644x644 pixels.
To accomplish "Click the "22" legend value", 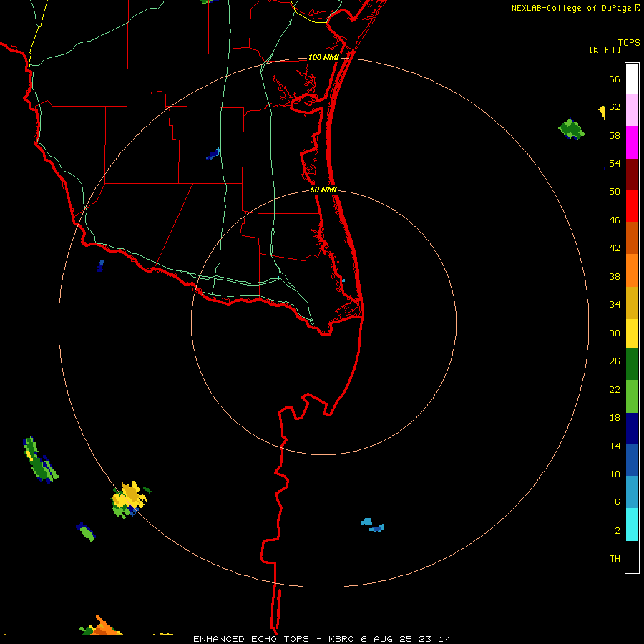I will tap(615, 390).
